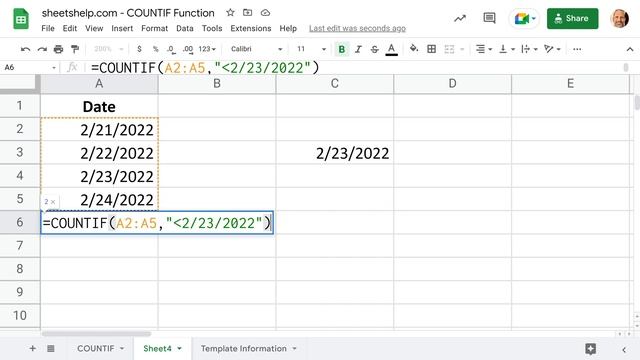Activate the paint format tool
The image size is (640, 360).
75,49
